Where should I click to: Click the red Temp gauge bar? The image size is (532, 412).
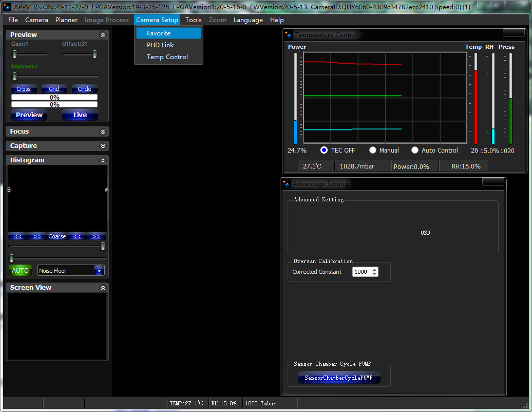pyautogui.click(x=476, y=107)
